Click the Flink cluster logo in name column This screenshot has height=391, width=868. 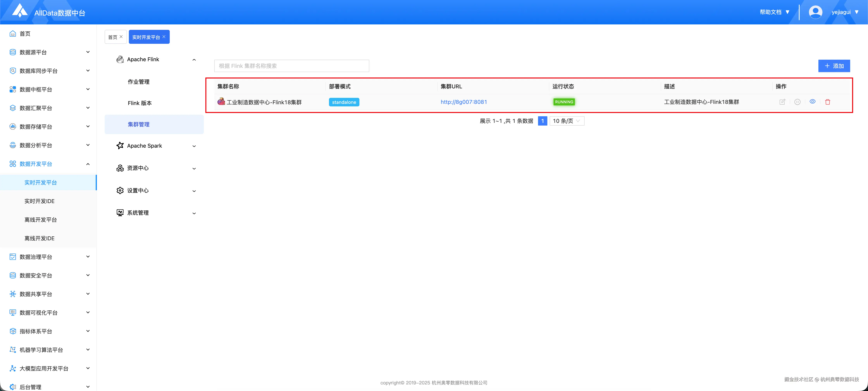[x=221, y=102]
